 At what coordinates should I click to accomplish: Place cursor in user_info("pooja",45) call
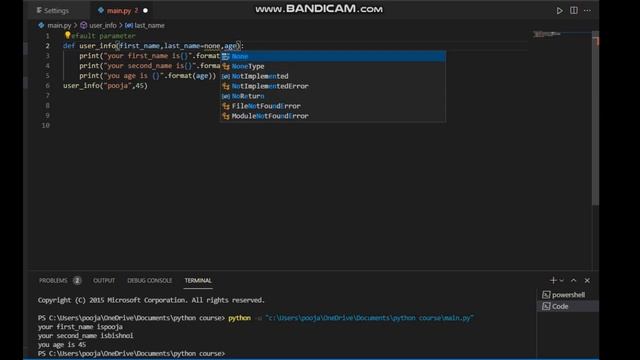point(105,86)
